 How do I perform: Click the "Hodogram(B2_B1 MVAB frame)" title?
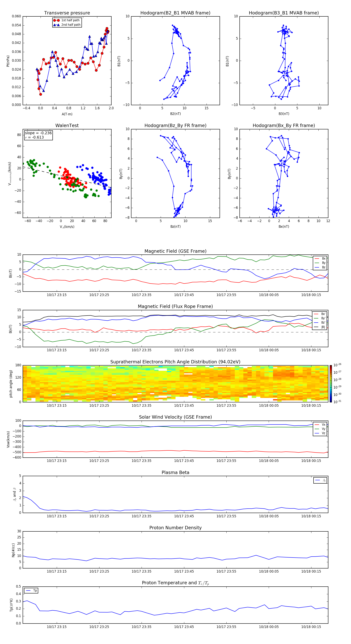click(x=175, y=13)
